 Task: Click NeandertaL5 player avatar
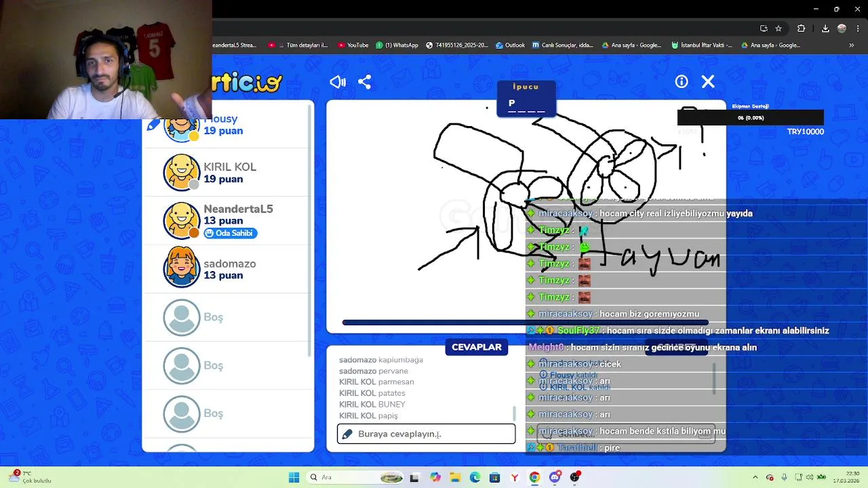pos(182,220)
